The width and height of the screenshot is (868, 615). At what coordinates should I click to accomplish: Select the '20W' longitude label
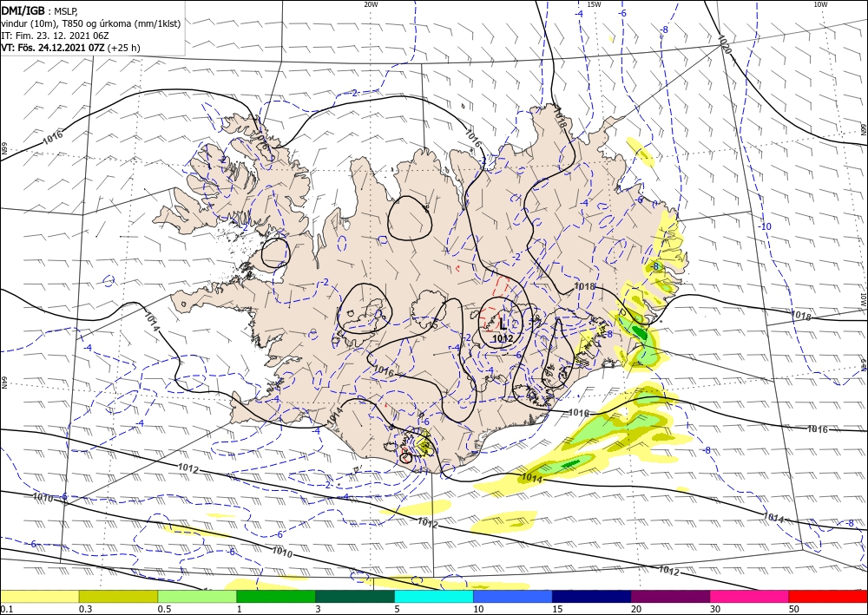point(371,4)
